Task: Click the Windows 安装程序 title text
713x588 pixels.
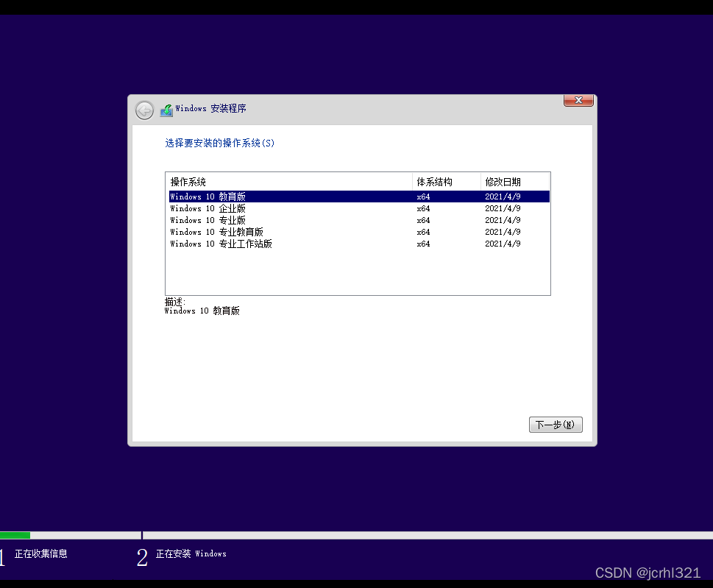Action: coord(210,108)
